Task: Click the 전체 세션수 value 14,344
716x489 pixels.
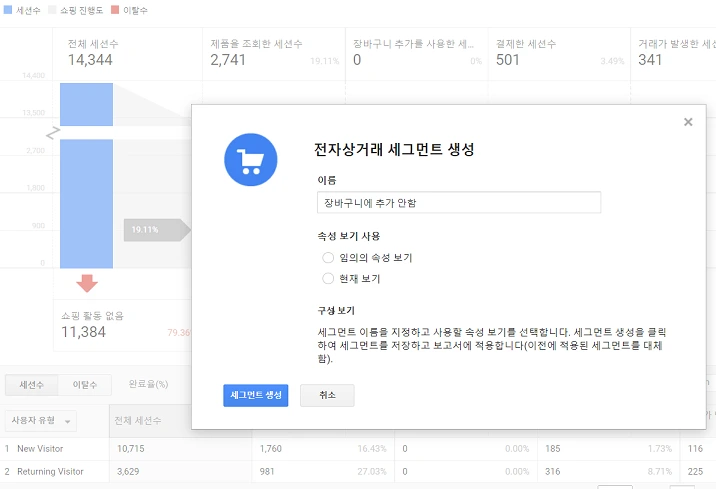Action: 90,60
